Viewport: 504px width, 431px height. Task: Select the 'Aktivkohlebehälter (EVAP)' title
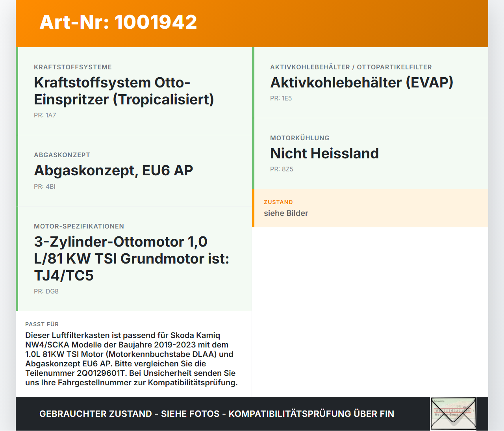[362, 83]
